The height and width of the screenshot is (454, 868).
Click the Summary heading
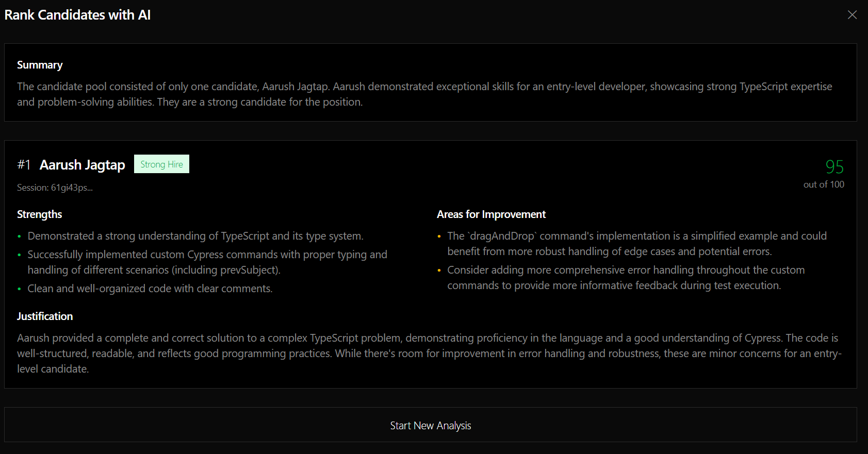click(x=40, y=65)
